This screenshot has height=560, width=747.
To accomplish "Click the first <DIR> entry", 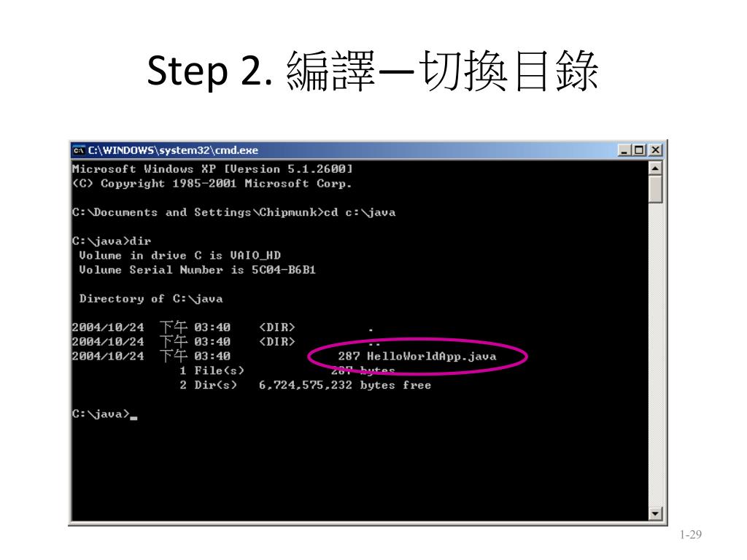I will [276, 327].
